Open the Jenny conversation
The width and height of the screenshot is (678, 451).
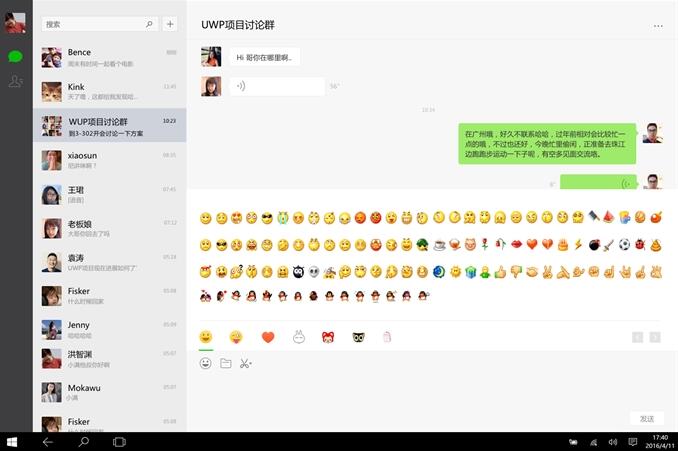click(x=110, y=329)
